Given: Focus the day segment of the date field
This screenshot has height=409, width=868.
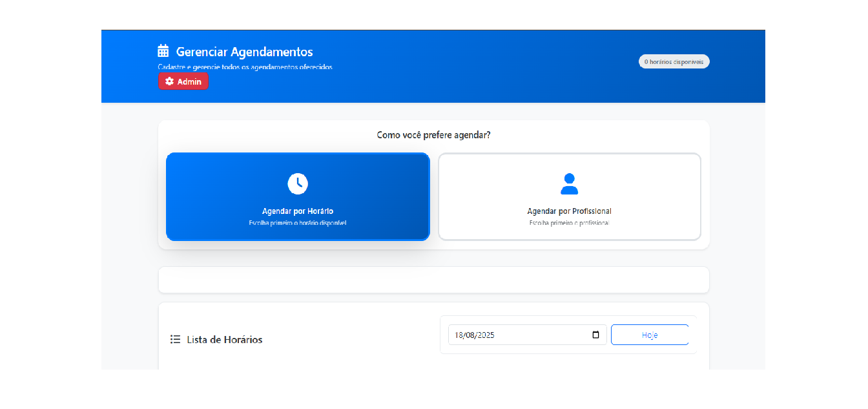Looking at the screenshot, I should (459, 335).
